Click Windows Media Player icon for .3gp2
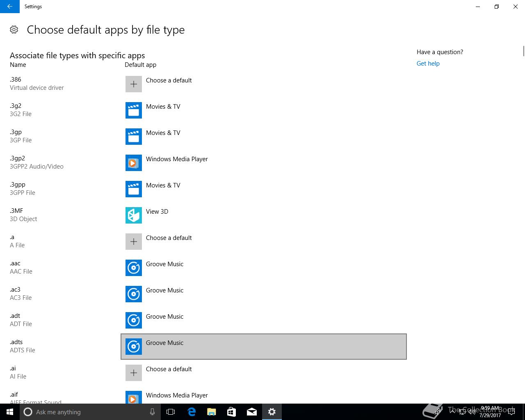 point(134,163)
